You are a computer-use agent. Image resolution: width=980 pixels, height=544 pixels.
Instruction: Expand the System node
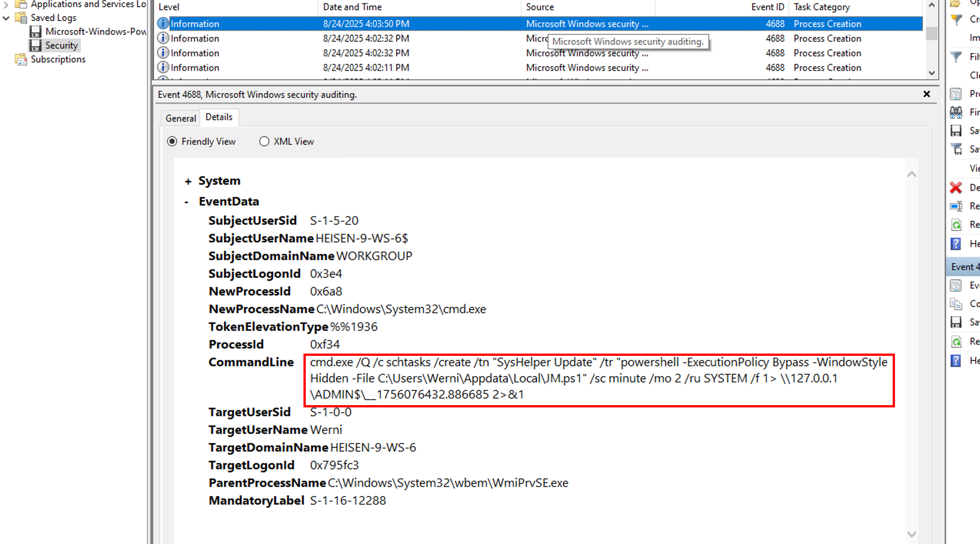click(188, 182)
